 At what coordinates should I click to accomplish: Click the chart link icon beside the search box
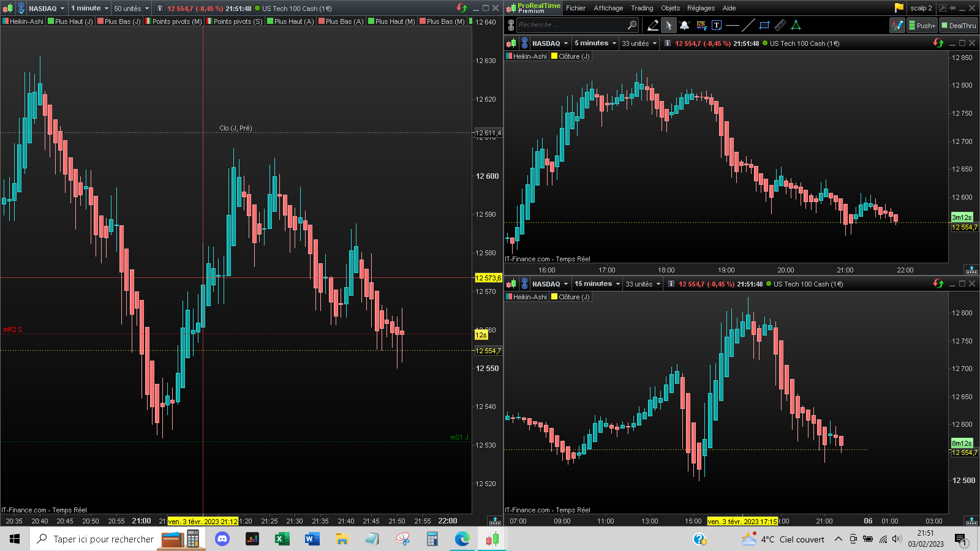click(511, 25)
